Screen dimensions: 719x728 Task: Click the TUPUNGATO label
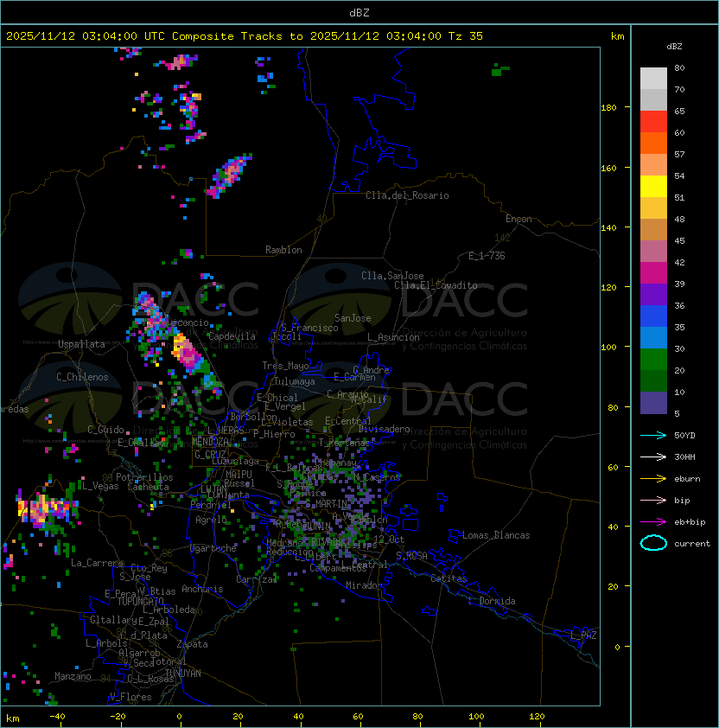(x=140, y=601)
